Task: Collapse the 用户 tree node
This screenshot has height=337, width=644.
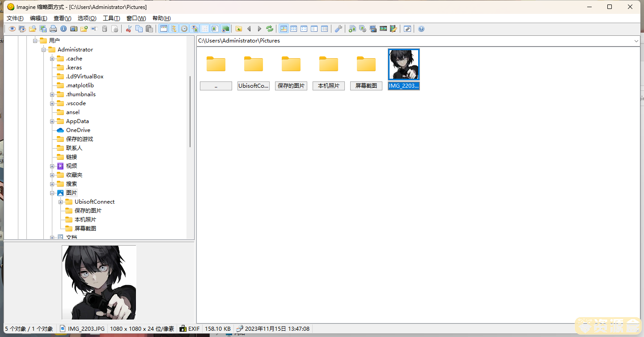Action: pos(35,41)
